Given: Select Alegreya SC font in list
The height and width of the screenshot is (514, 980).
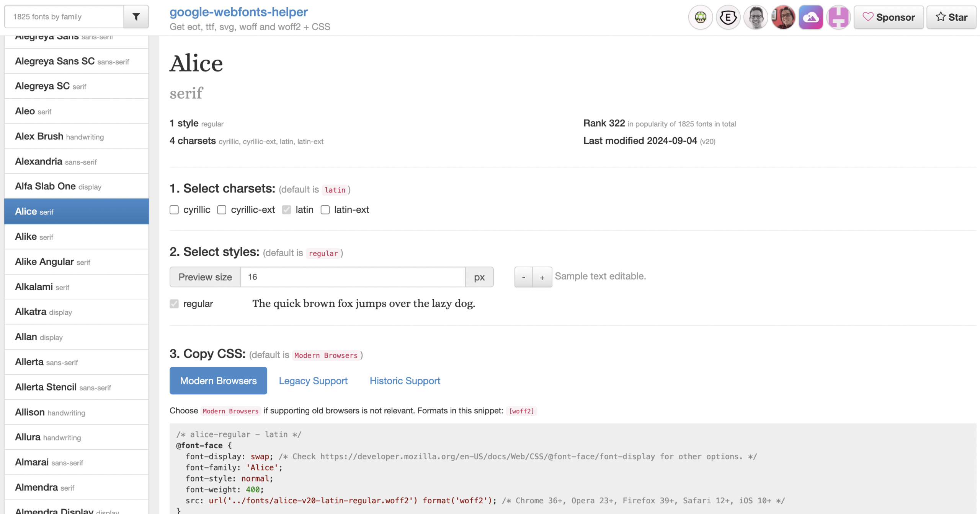Looking at the screenshot, I should click(x=77, y=86).
